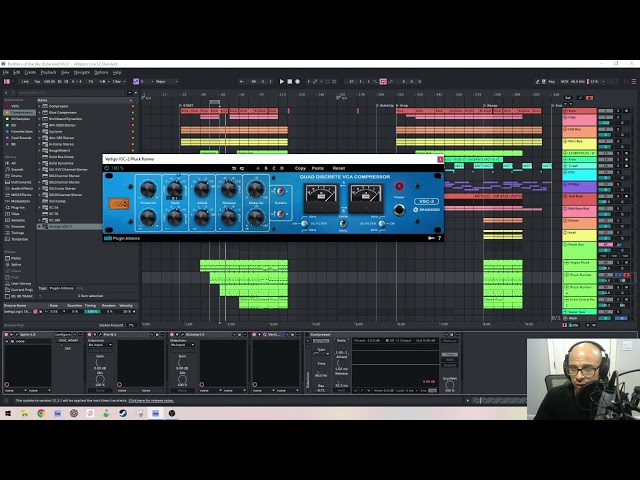640x480 pixels.
Task: Open the Plug-Ins library category
Action: 18,208
